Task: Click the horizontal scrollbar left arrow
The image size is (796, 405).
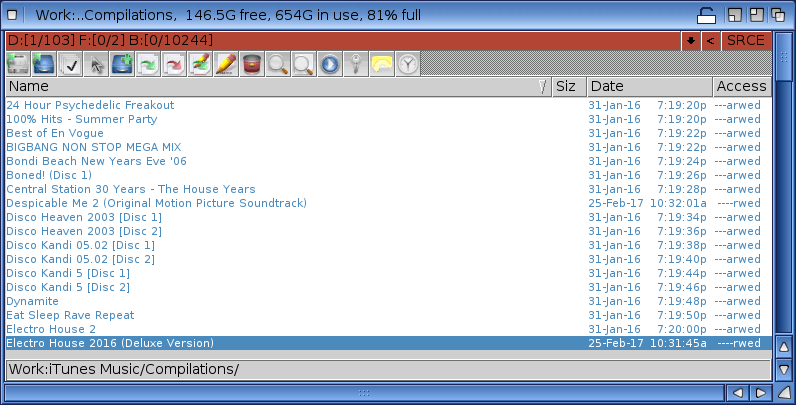Action: click(737, 393)
